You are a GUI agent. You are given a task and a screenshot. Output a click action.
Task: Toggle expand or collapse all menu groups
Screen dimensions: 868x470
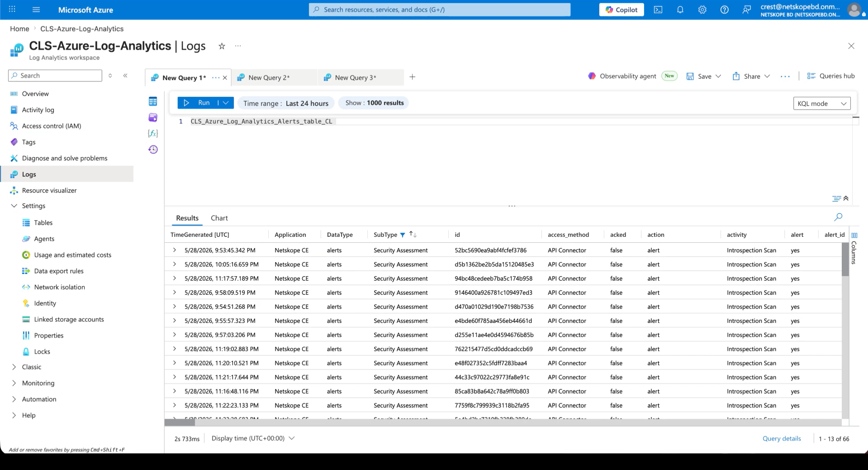coord(110,76)
